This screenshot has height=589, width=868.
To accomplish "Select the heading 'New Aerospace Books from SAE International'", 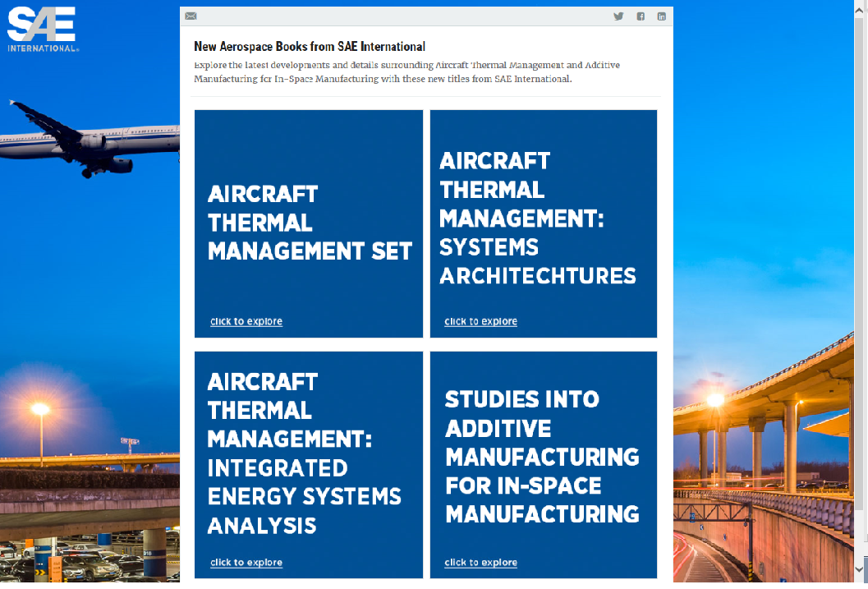I will click(310, 47).
